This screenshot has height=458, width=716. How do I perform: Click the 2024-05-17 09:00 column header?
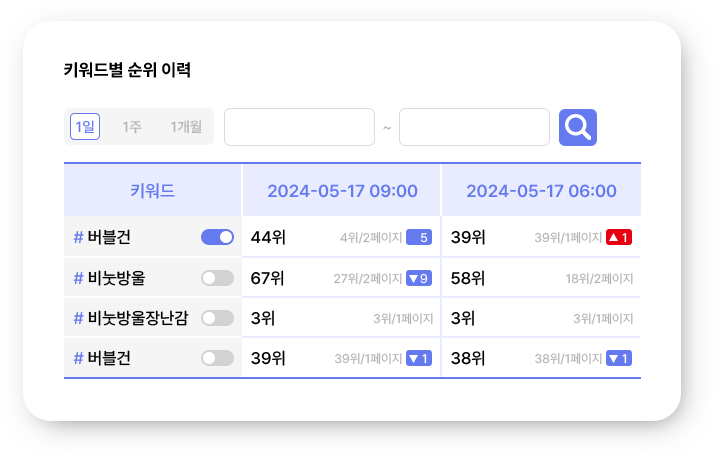click(342, 190)
